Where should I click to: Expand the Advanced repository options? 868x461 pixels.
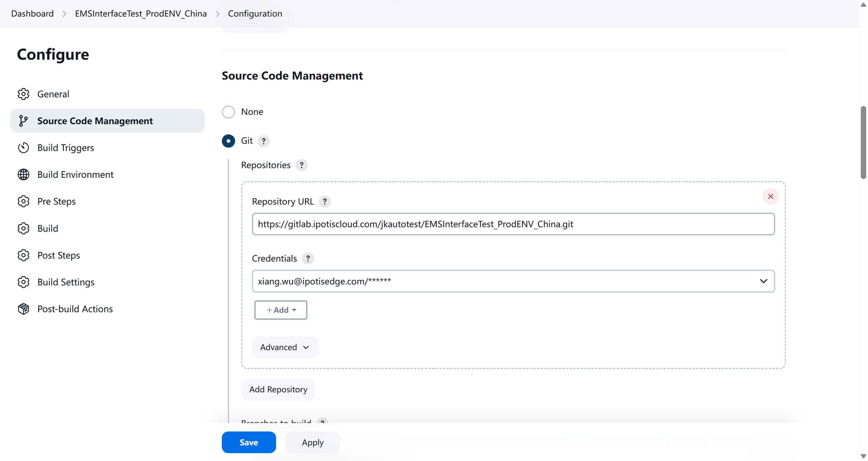pos(285,347)
